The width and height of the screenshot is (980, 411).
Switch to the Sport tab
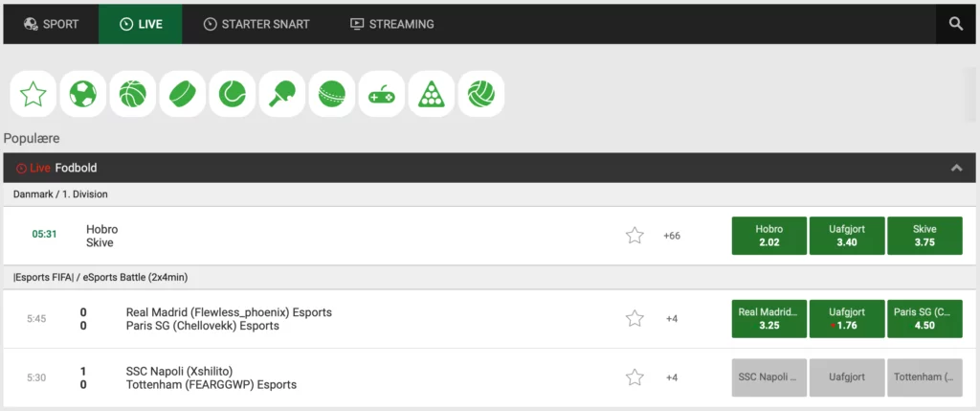[51, 24]
